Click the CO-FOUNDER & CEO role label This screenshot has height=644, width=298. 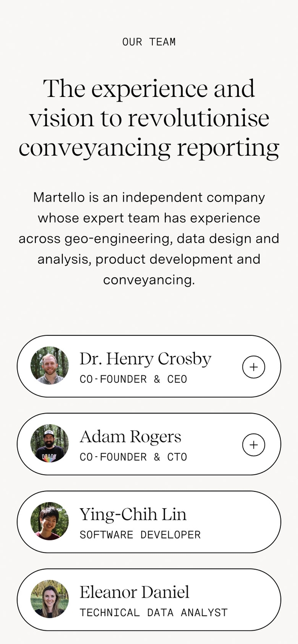[x=133, y=379]
